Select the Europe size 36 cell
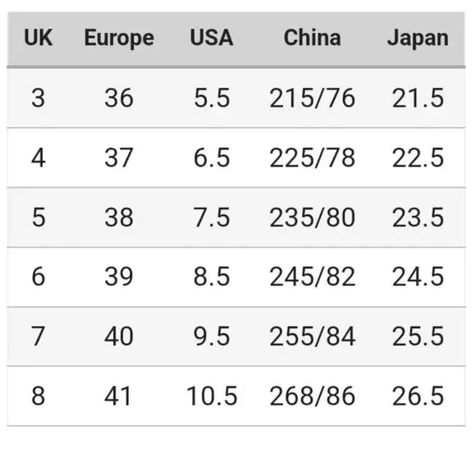 pyautogui.click(x=119, y=98)
